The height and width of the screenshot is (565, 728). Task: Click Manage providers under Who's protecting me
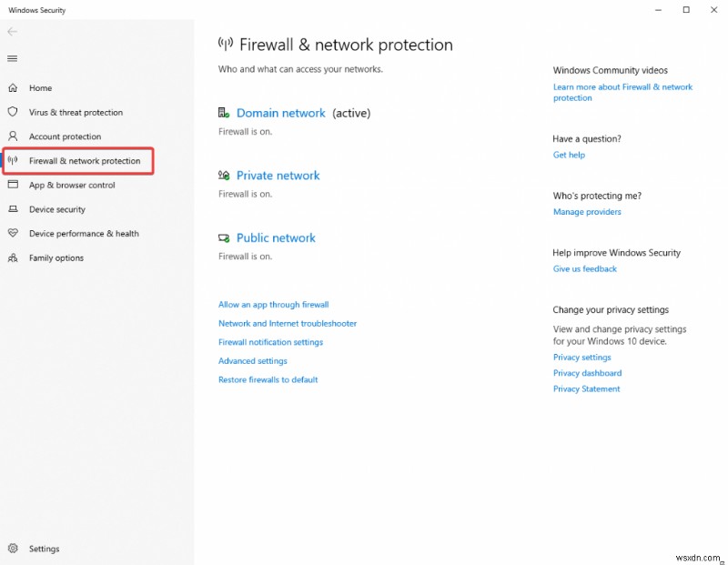coord(587,212)
